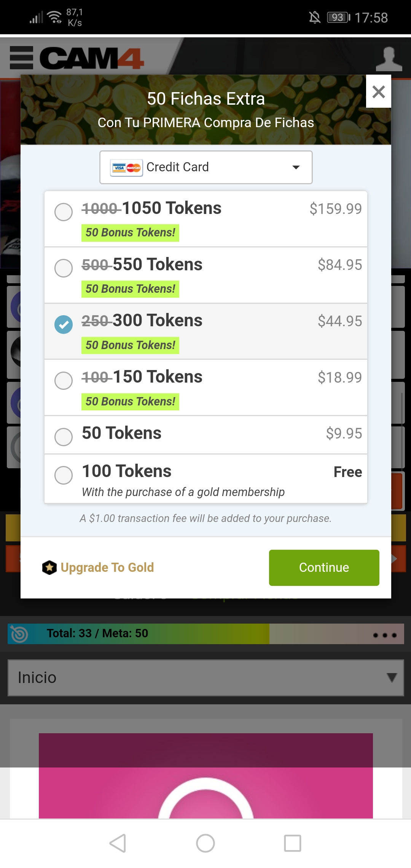Open the three-dots options on goal bar
Screen dimensions: 411x868
tap(385, 635)
